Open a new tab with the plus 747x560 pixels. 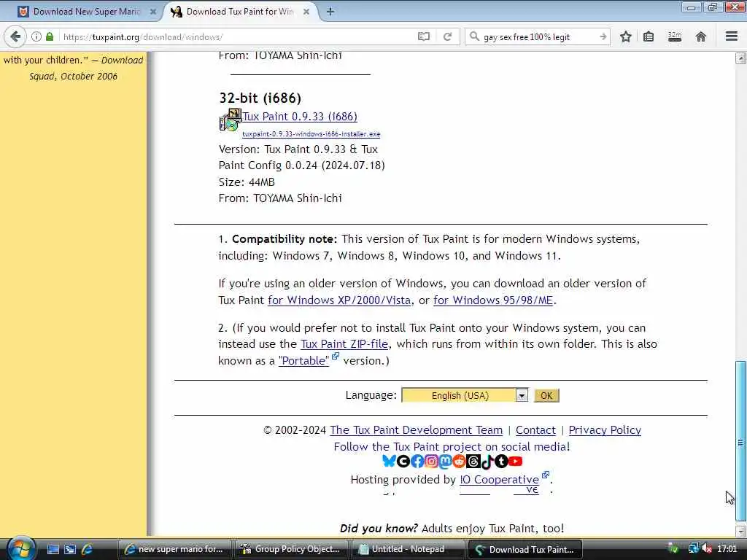tap(330, 12)
